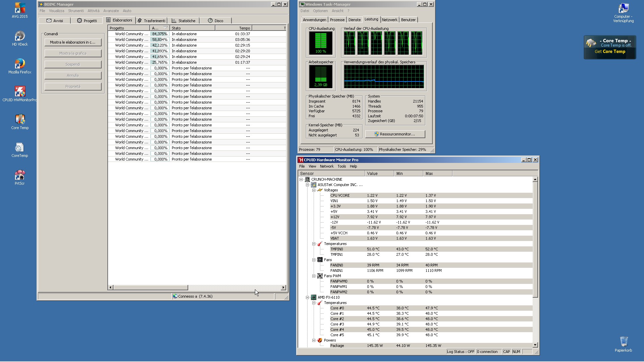Switch to Prozesse tab in Task-Manager

click(337, 20)
